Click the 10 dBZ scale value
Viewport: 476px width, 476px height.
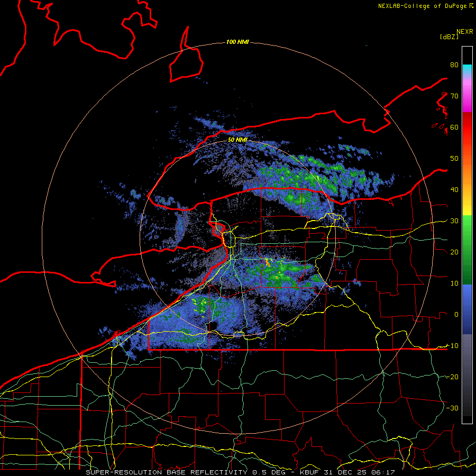(x=454, y=283)
